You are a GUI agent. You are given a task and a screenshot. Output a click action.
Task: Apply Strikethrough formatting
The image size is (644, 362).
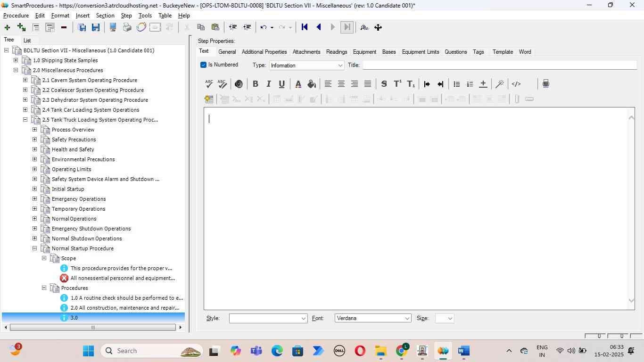pos(384,84)
